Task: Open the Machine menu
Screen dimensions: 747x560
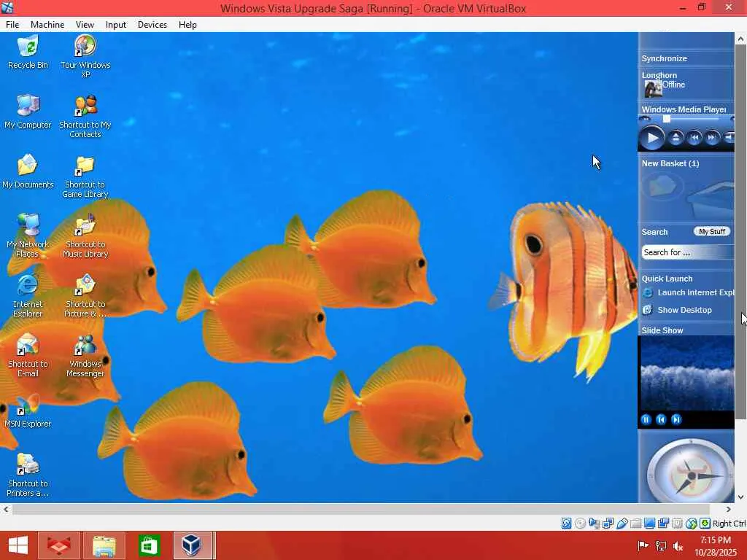Action: (47, 25)
